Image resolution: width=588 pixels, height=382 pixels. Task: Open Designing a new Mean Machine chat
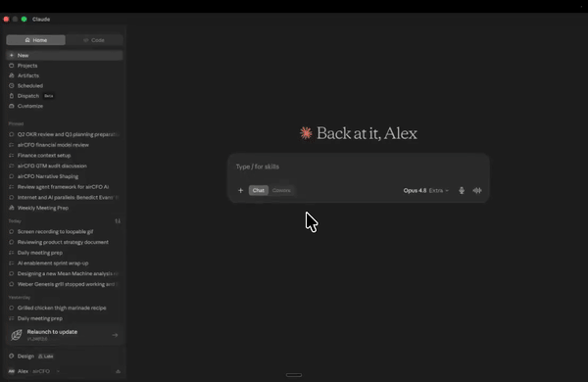65,273
